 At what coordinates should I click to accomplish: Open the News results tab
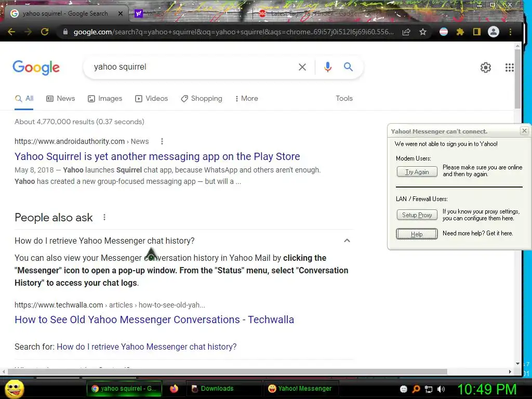coord(61,98)
